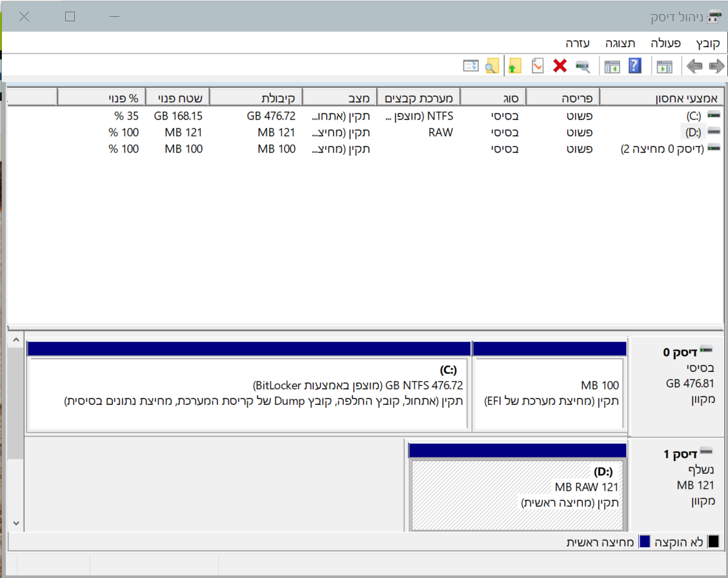Sort by קיבולת column header
This screenshot has width=728, height=578.
(x=256, y=98)
